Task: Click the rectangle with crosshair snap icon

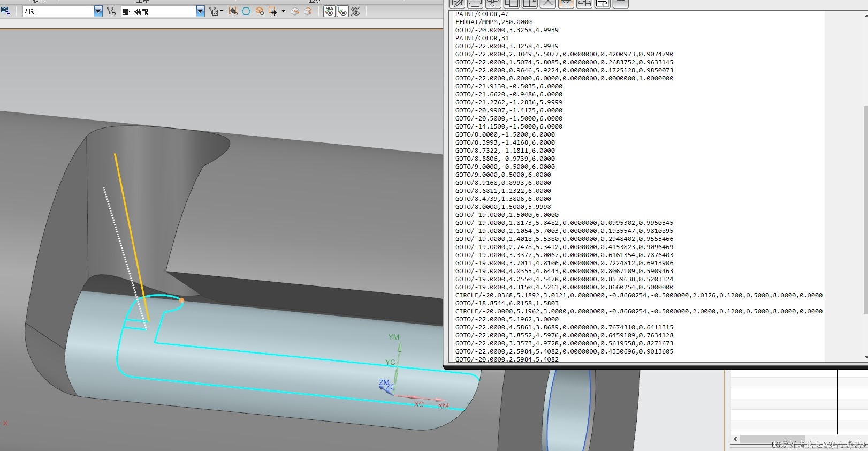Action: point(273,11)
